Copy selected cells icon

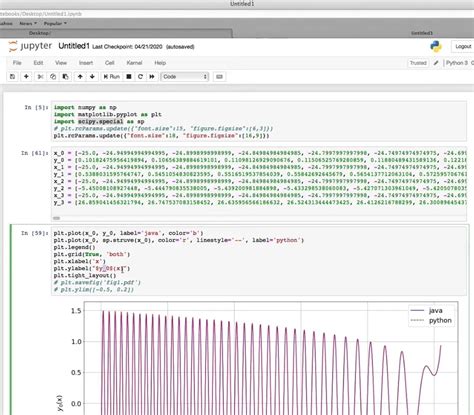pyautogui.click(x=53, y=77)
